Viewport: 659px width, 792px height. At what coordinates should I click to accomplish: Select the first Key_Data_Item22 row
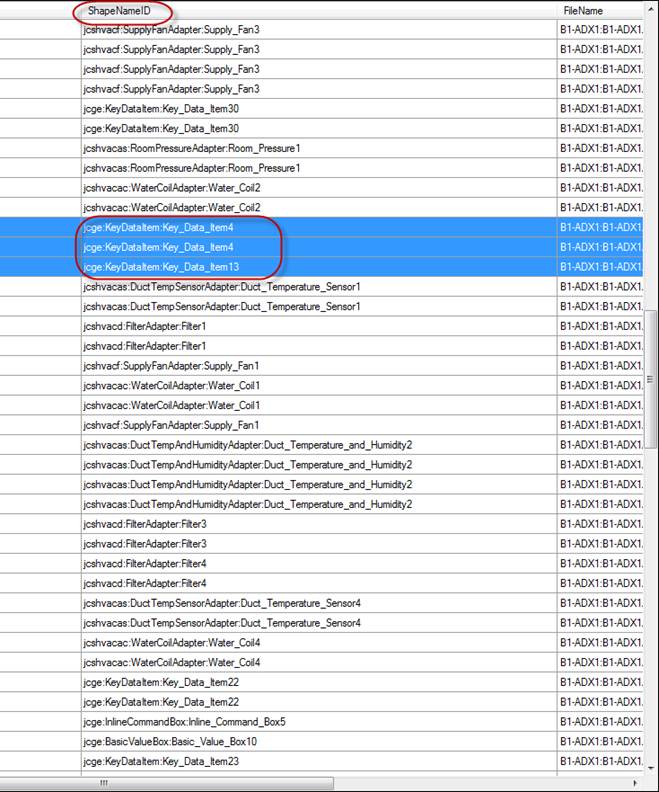(x=161, y=682)
